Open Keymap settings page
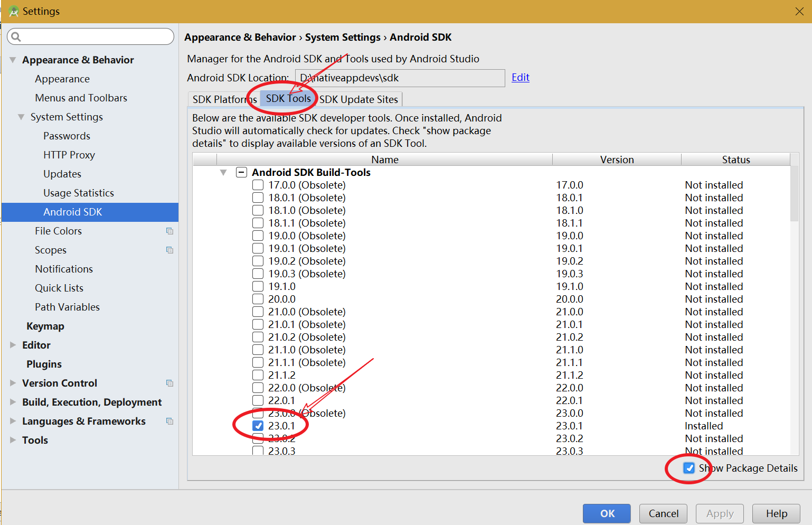Screen dimensions: 812x525 coord(45,326)
